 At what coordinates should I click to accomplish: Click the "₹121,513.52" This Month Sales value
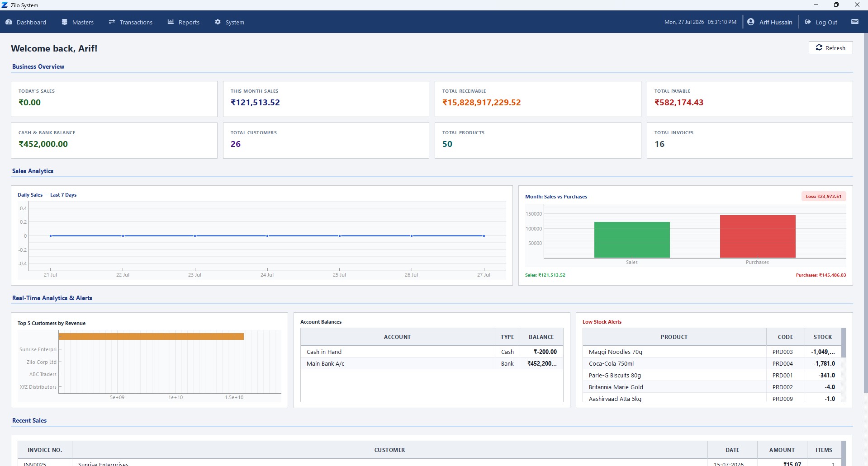(x=256, y=103)
